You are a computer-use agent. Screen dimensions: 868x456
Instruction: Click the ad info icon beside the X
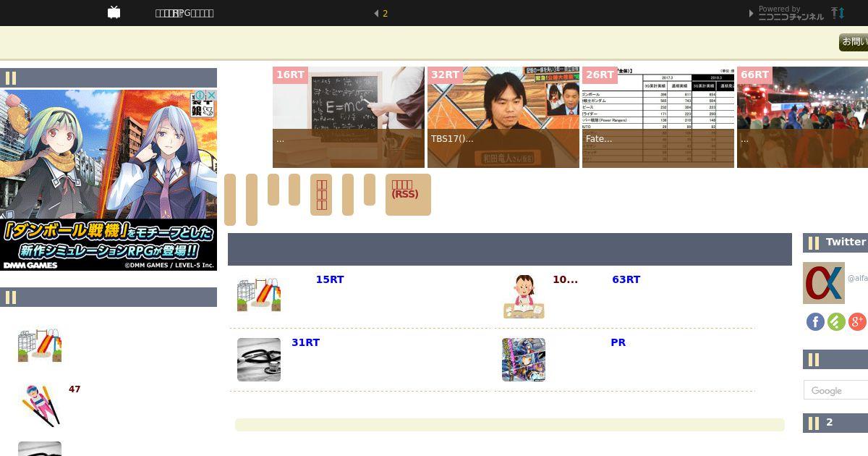pyautogui.click(x=201, y=95)
